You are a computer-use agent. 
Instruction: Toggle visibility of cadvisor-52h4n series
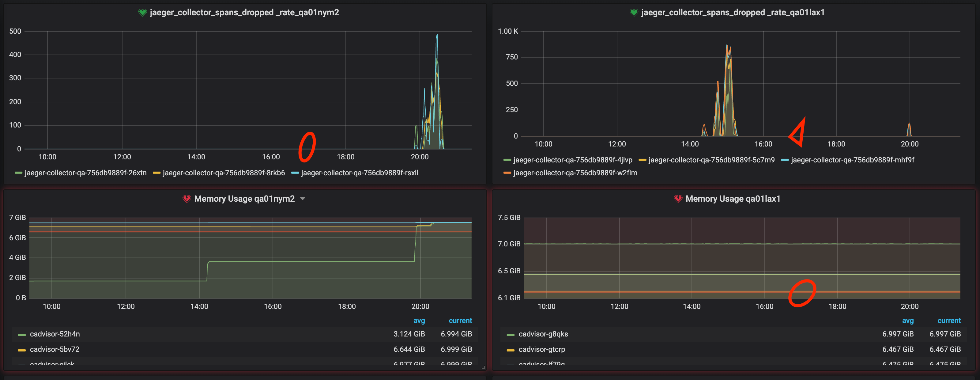click(55, 334)
